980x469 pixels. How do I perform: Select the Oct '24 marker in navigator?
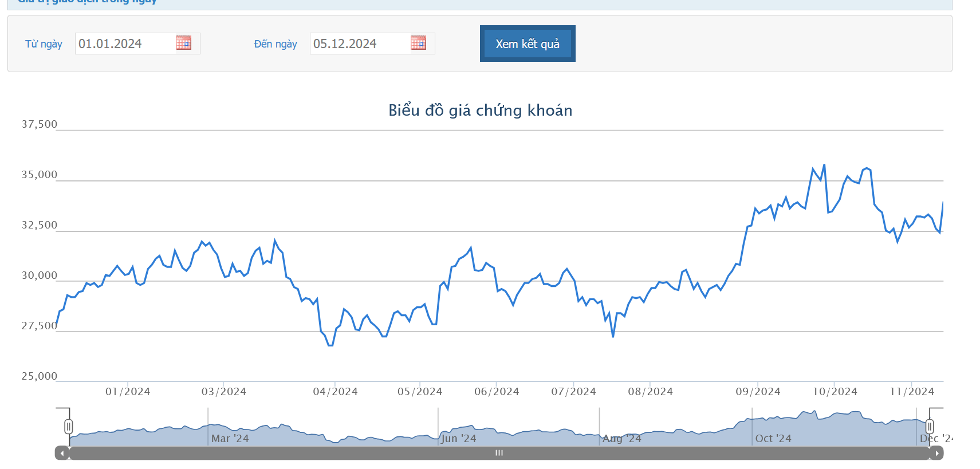point(773,439)
